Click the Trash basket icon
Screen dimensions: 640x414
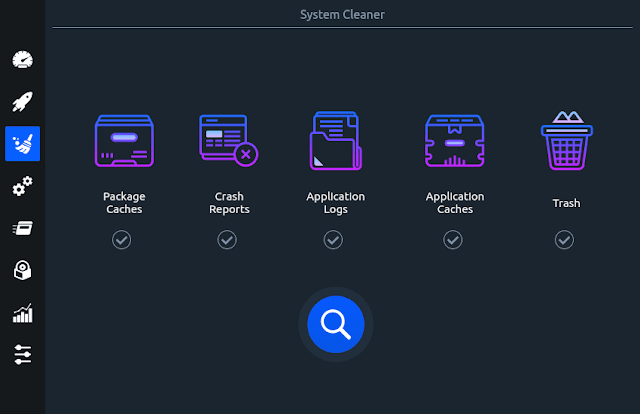pyautogui.click(x=567, y=140)
